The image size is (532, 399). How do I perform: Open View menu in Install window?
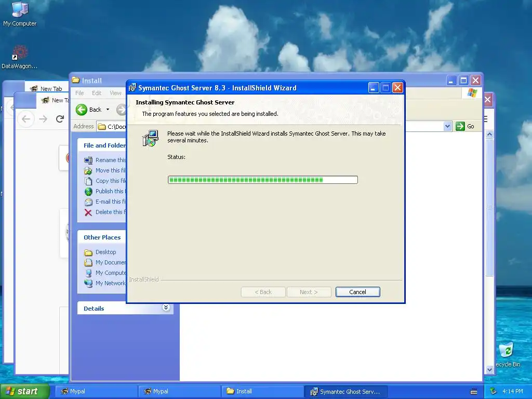115,93
